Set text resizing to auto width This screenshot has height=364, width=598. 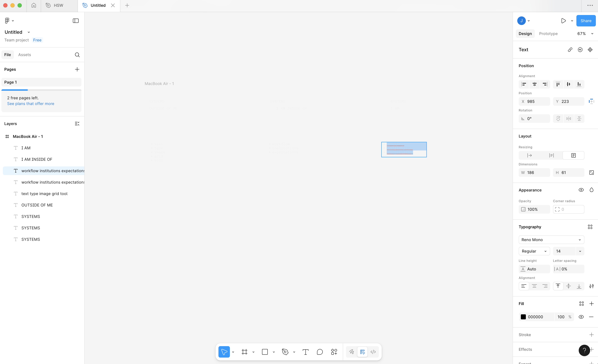[530, 156]
